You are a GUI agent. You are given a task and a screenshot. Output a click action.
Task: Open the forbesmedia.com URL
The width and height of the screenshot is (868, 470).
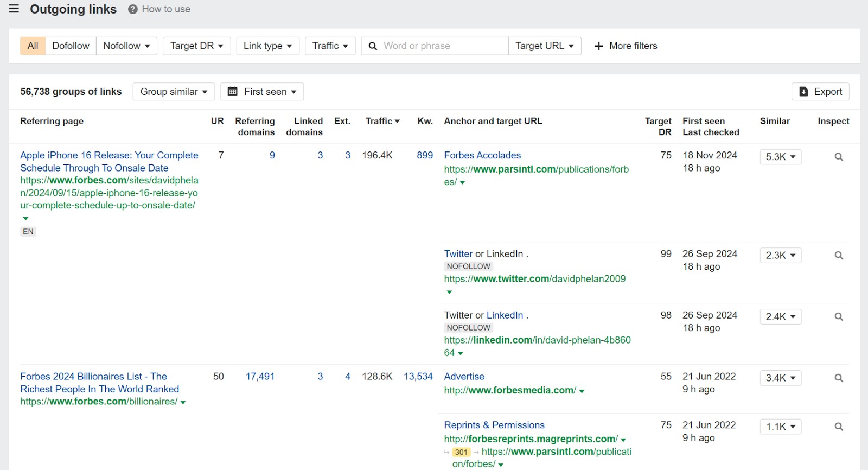510,390
